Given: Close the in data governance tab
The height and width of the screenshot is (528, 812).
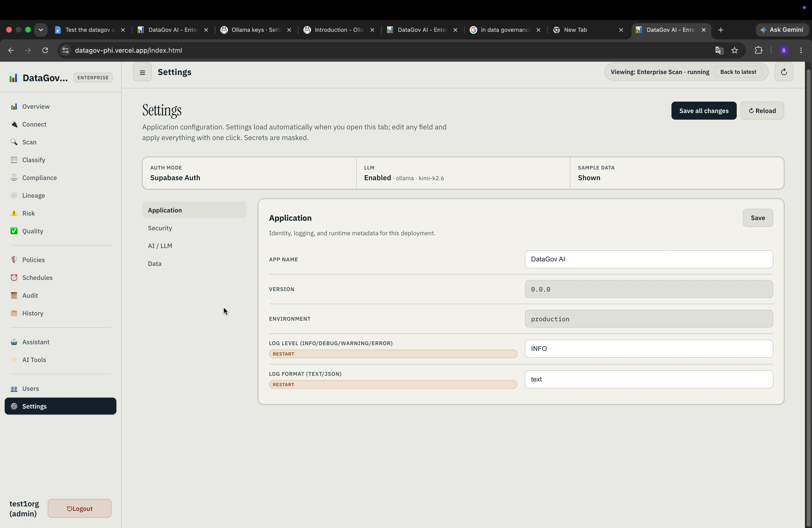Looking at the screenshot, I should coord(538,30).
